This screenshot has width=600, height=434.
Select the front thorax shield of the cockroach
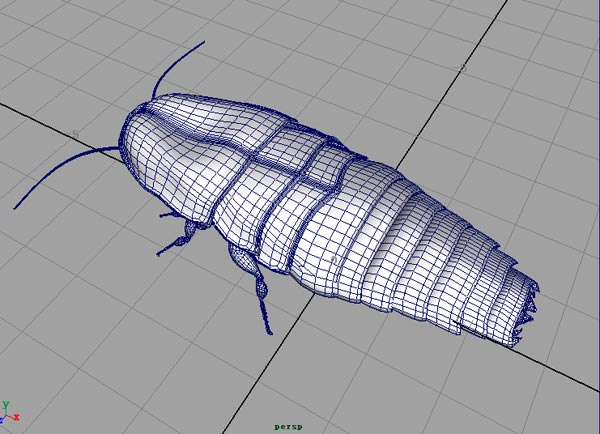pos(190,150)
